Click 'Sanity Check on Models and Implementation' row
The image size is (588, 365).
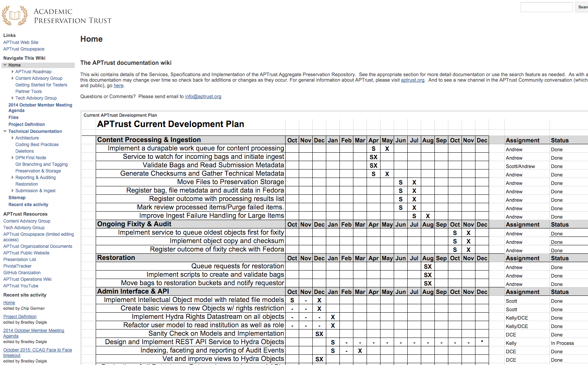tap(216, 334)
